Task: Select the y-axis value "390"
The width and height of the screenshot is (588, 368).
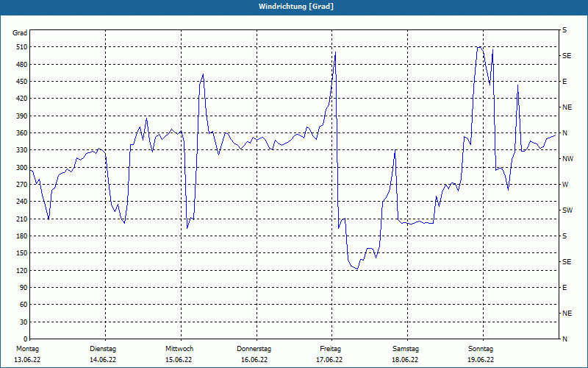Action: [x=22, y=116]
